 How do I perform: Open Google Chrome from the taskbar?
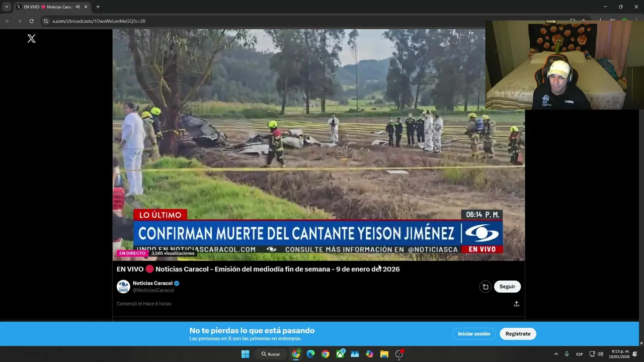coord(325,354)
